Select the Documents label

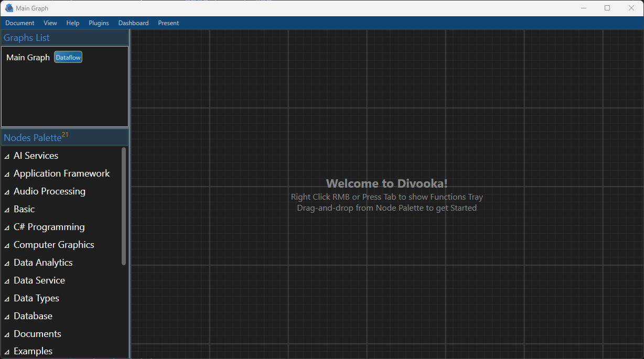pyautogui.click(x=37, y=334)
